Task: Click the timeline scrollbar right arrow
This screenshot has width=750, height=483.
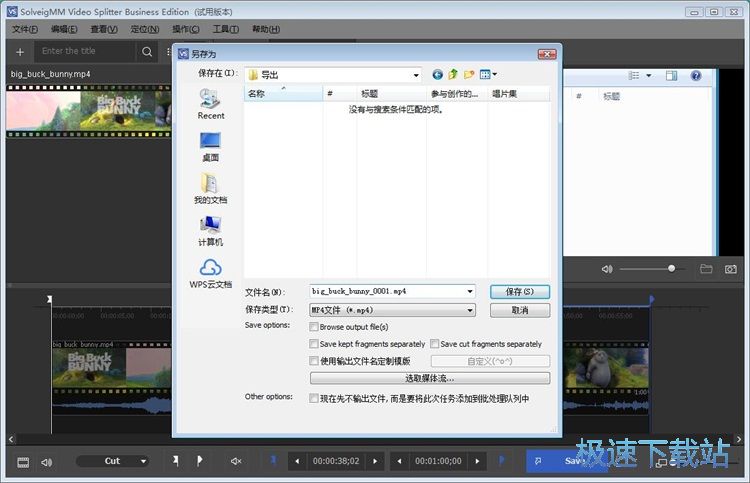Action: point(739,439)
